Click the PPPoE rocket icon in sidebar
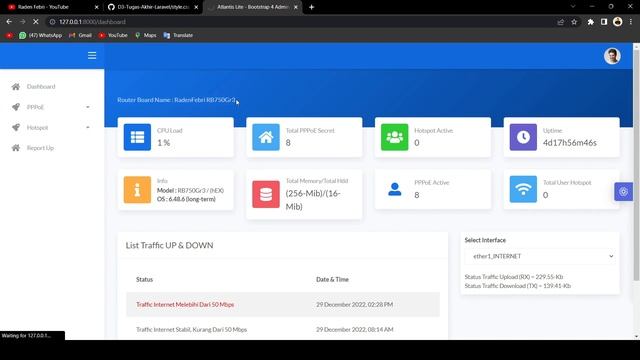 pos(16,107)
